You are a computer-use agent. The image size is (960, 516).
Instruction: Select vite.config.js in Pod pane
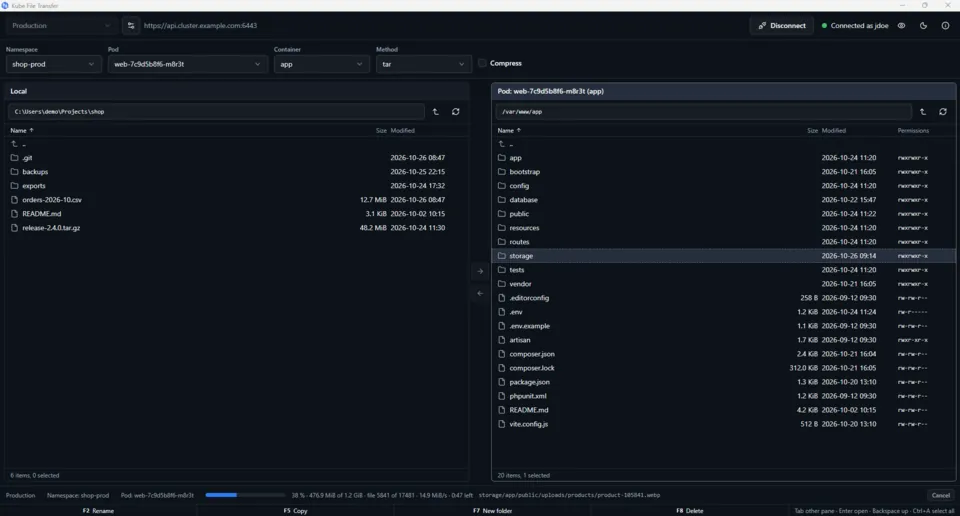point(724,424)
